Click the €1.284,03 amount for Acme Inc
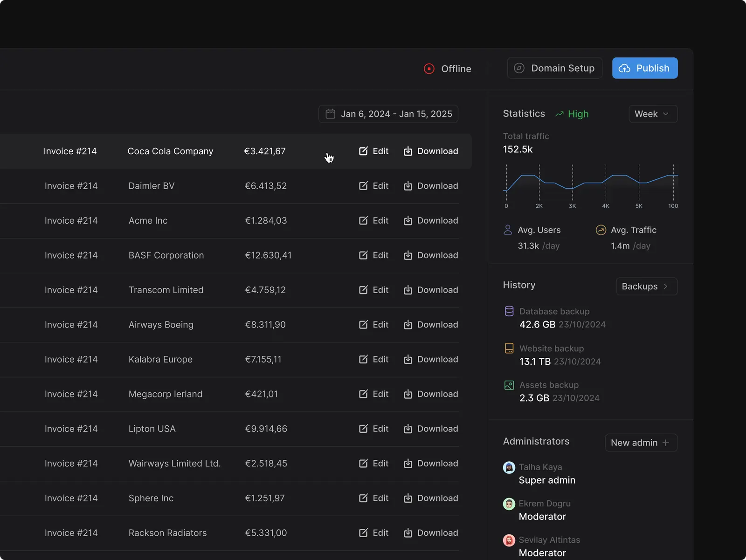746x560 pixels. coord(266,220)
